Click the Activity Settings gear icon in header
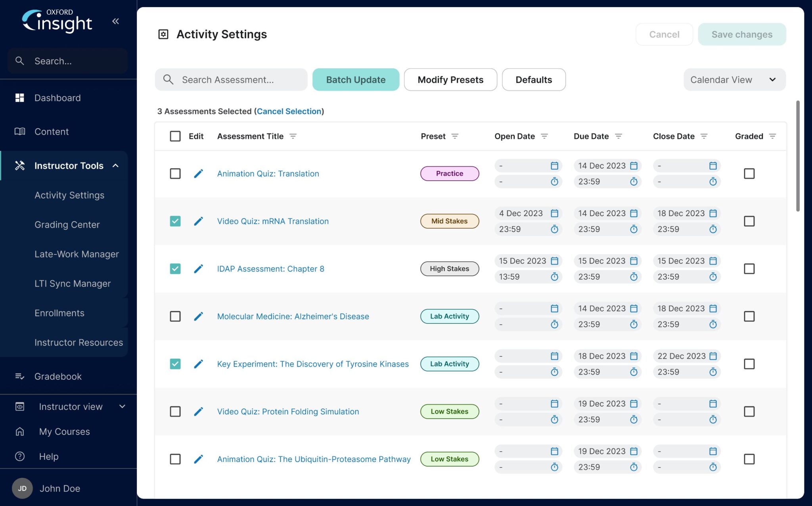Screen dimensions: 812x506 pyautogui.click(x=163, y=34)
